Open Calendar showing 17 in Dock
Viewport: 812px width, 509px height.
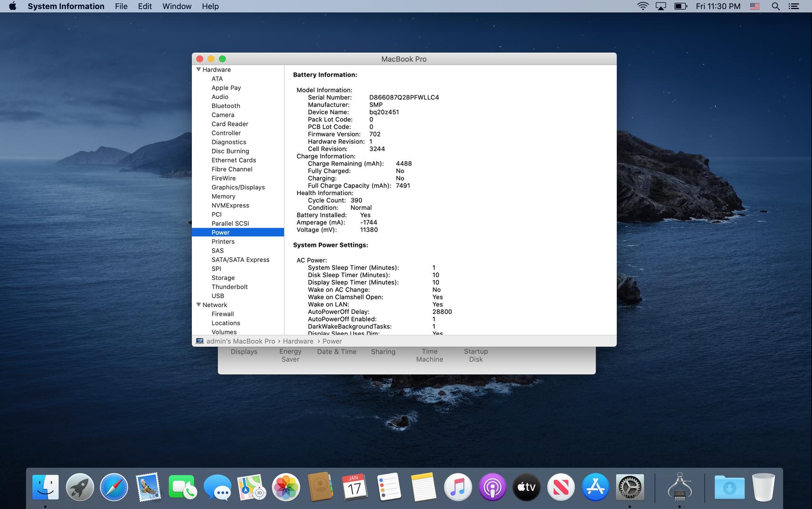point(354,487)
